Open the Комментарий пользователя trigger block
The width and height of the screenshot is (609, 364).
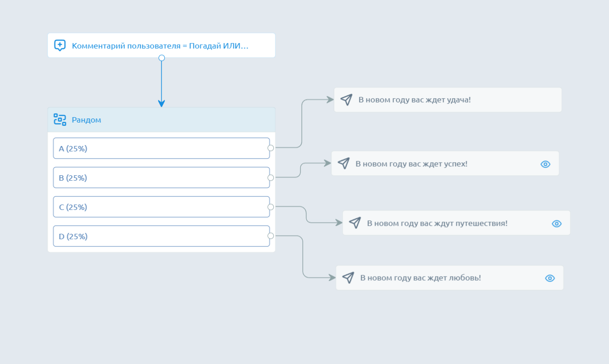pyautogui.click(x=160, y=45)
